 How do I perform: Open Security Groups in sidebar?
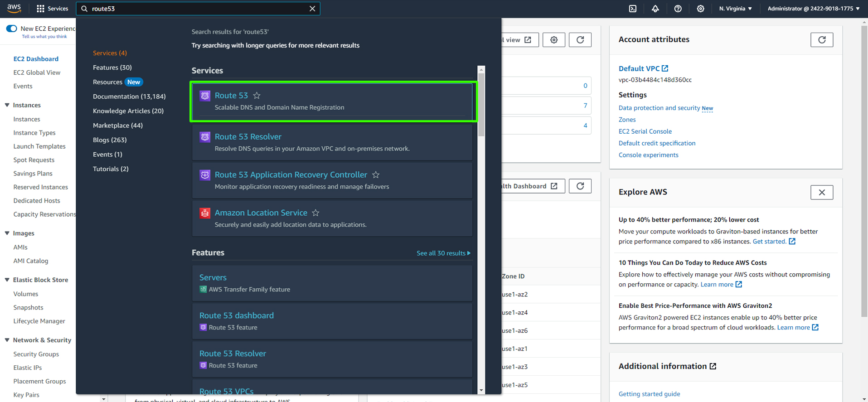[36, 354]
